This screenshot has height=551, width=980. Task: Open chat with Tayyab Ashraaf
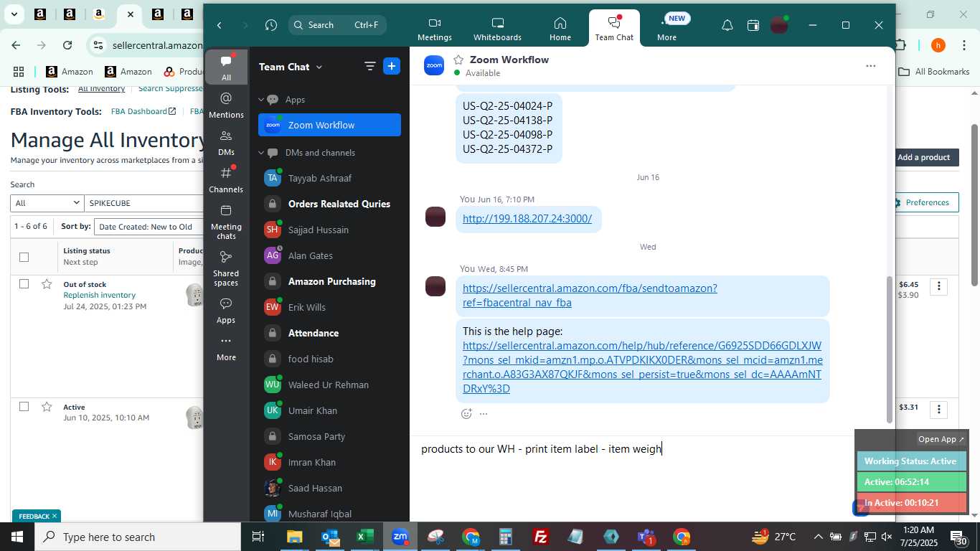pos(329,178)
